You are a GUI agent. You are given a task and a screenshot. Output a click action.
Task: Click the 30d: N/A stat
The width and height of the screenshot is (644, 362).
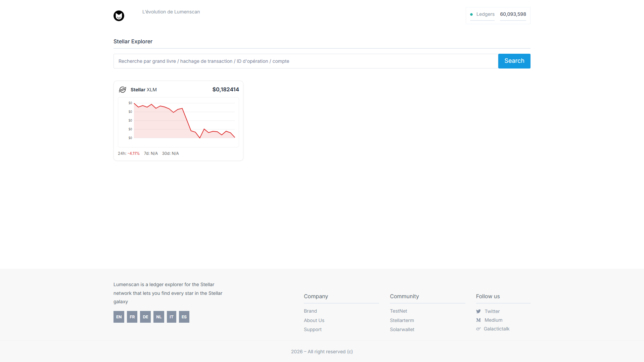tap(171, 153)
